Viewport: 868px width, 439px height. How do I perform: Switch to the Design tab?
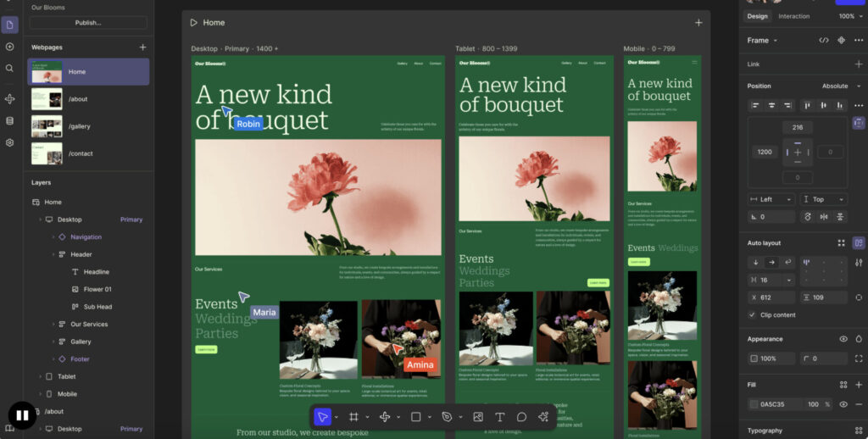coord(757,16)
